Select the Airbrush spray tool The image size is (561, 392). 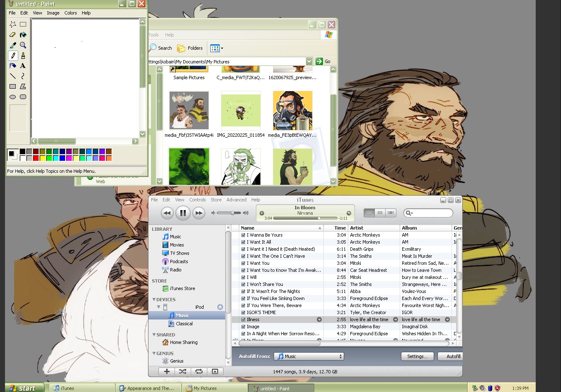click(x=13, y=65)
